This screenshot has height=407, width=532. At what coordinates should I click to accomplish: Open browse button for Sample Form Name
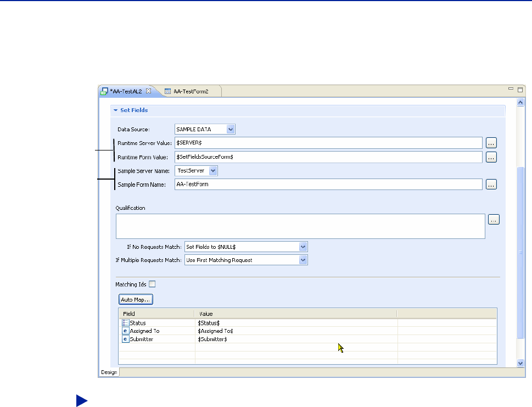click(x=491, y=185)
